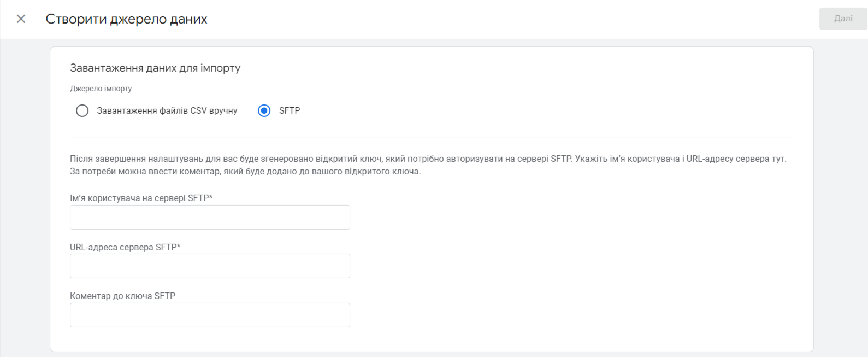Click the sentence starting За потреби можна ввести
868x357 pixels.
pyautogui.click(x=245, y=172)
